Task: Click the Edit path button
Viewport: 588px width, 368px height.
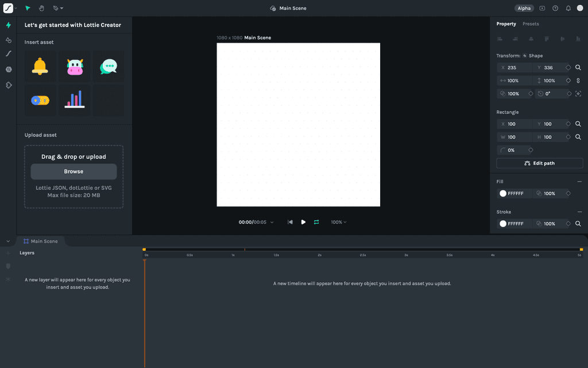Action: [x=539, y=163]
